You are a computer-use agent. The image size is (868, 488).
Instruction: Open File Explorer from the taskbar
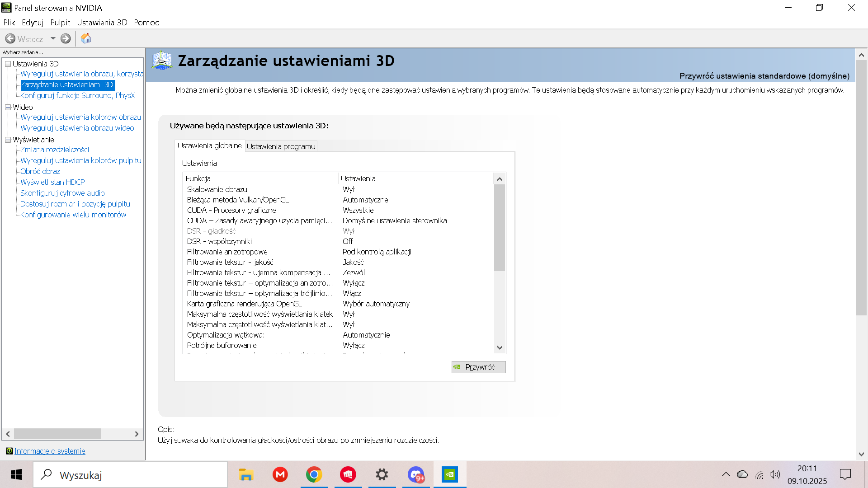(246, 474)
